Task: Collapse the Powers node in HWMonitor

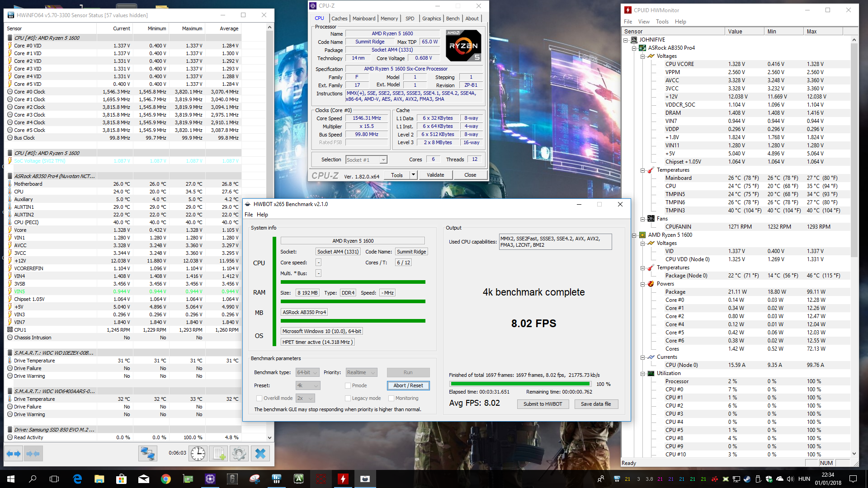Action: pos(642,284)
